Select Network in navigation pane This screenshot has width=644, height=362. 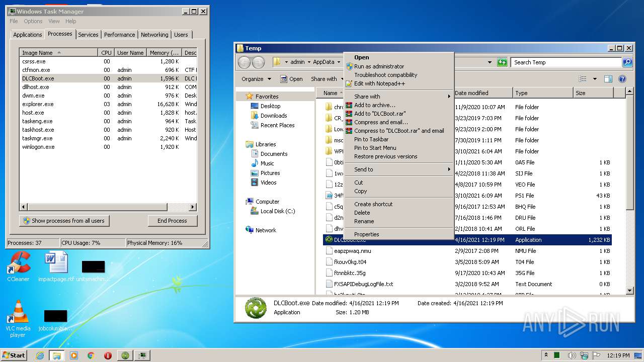pyautogui.click(x=266, y=230)
